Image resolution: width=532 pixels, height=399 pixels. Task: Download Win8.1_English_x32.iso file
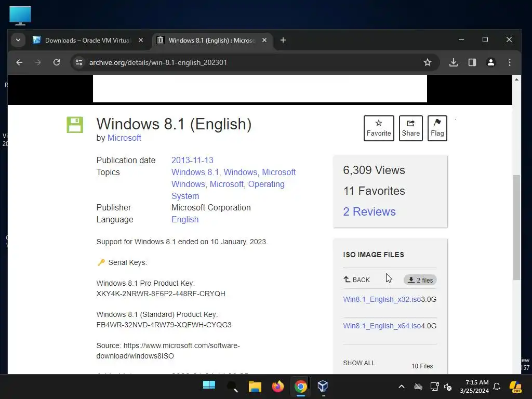point(382,299)
